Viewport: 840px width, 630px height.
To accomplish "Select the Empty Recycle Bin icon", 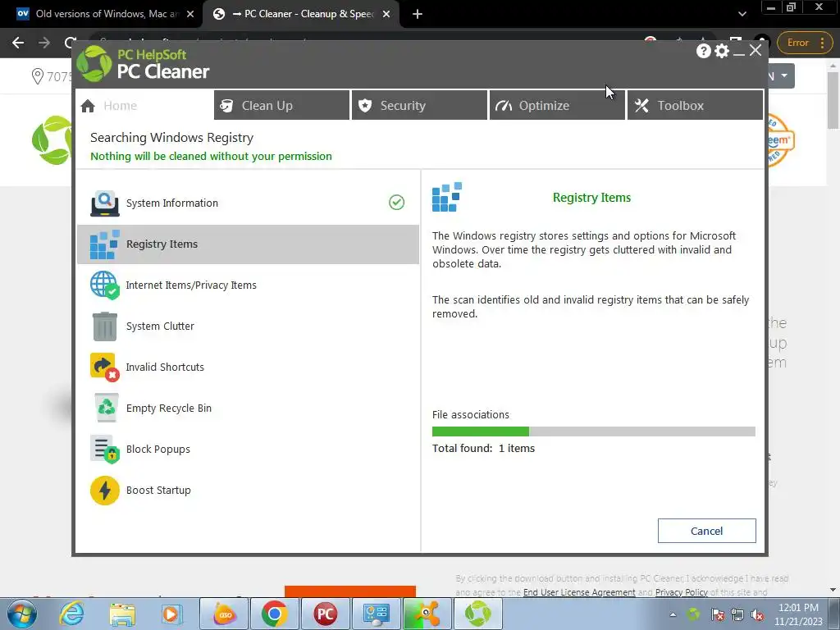I will pos(106,408).
